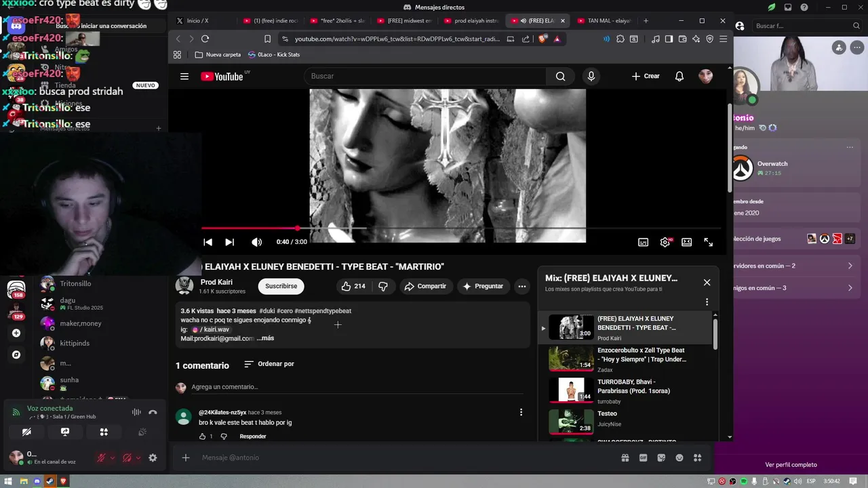Open YouTube player settings gear
This screenshot has height=488, width=868.
(665, 242)
